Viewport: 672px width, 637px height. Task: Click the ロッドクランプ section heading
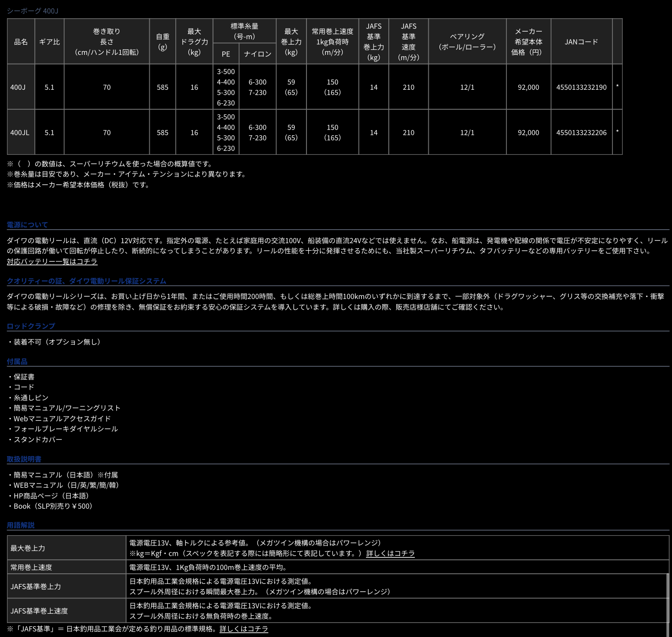coord(31,326)
